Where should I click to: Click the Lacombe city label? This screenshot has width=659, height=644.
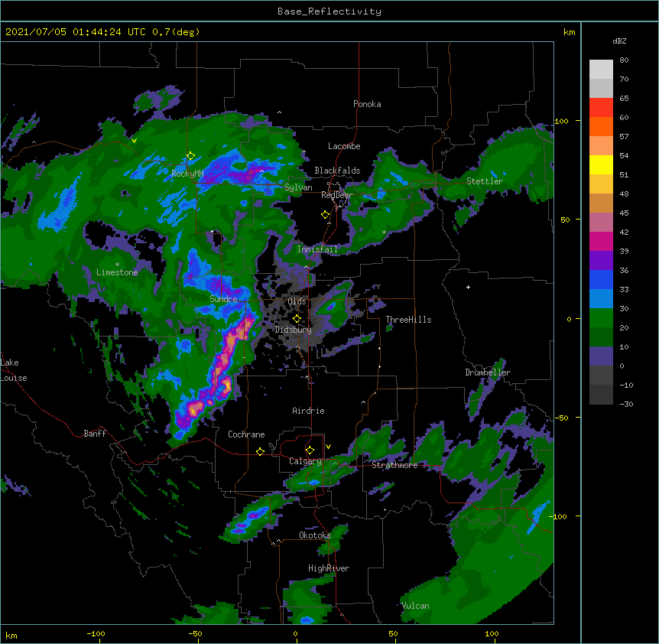click(x=344, y=146)
